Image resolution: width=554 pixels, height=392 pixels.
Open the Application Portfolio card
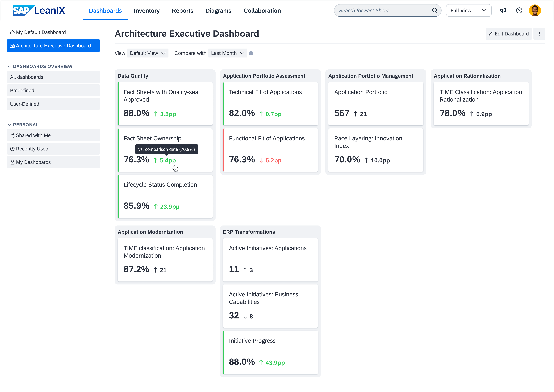point(376,104)
